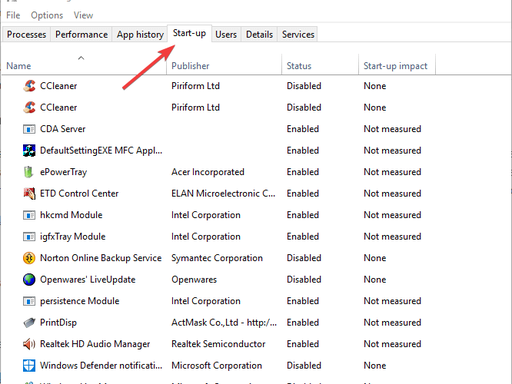Switch to the Details tab
The image size is (512, 384).
point(259,34)
